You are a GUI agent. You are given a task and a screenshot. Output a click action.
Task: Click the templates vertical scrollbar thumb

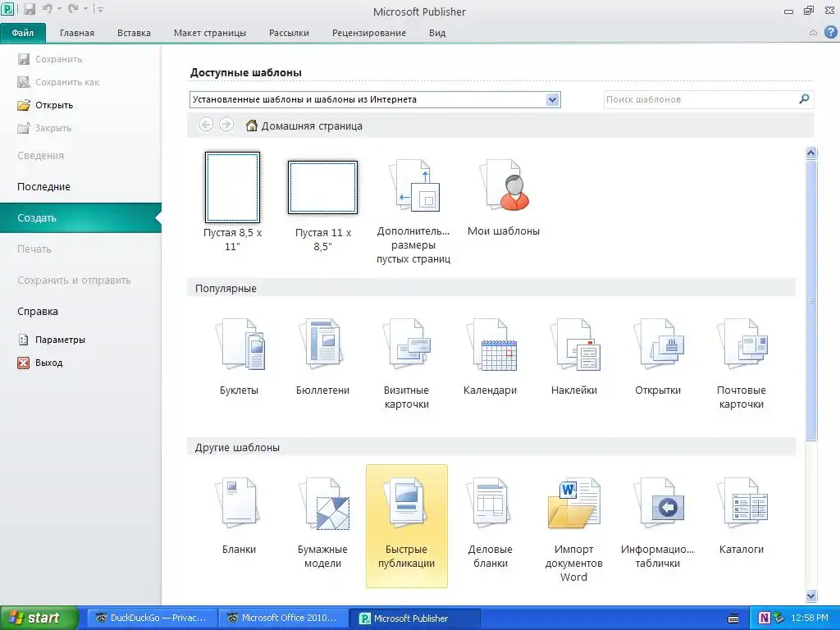pyautogui.click(x=811, y=300)
